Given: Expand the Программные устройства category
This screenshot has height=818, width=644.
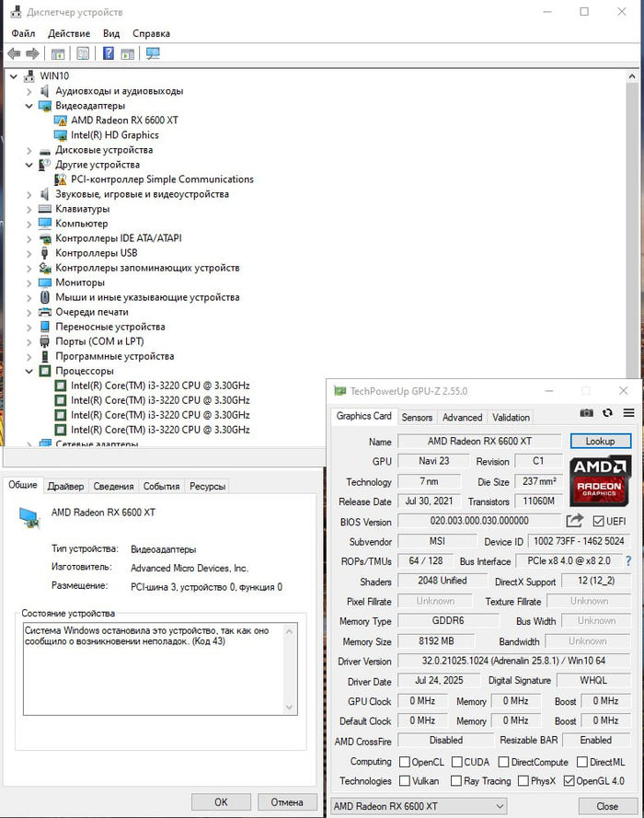Looking at the screenshot, I should coord(29,357).
